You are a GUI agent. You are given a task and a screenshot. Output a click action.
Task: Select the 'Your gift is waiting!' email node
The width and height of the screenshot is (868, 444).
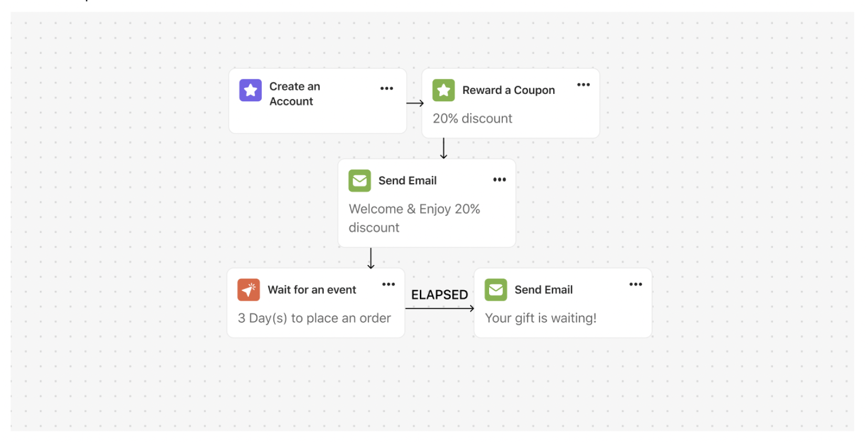tap(562, 303)
